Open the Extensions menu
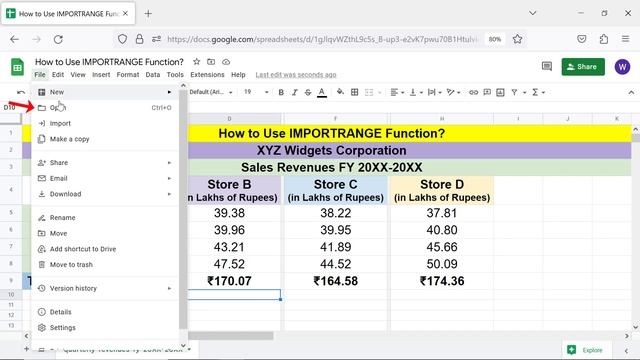The image size is (640, 360). pos(207,75)
